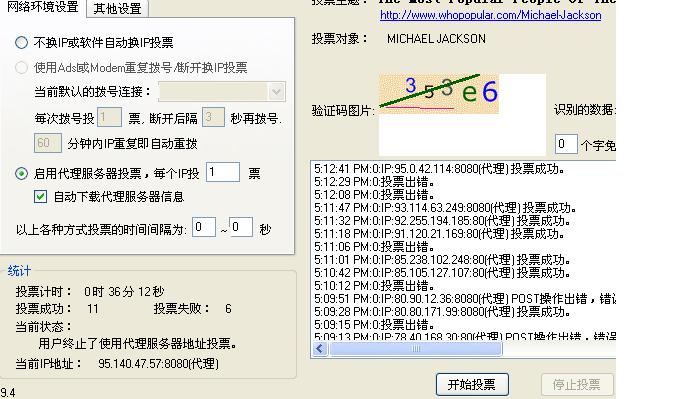
Task: Click the log's left scroll arrow
Action: 320,348
